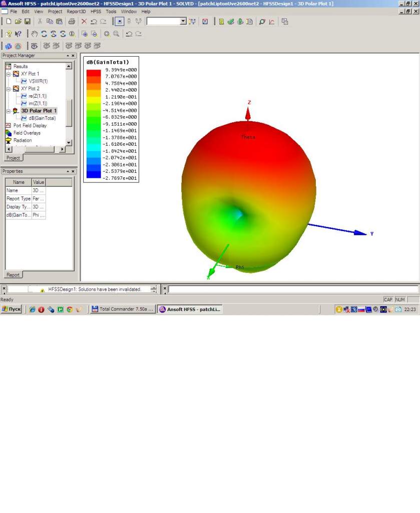
Task: Click the New project icon
Action: (x=9, y=22)
